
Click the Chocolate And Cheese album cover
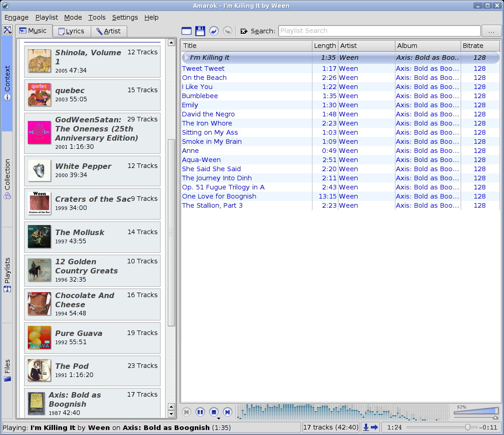pos(39,304)
